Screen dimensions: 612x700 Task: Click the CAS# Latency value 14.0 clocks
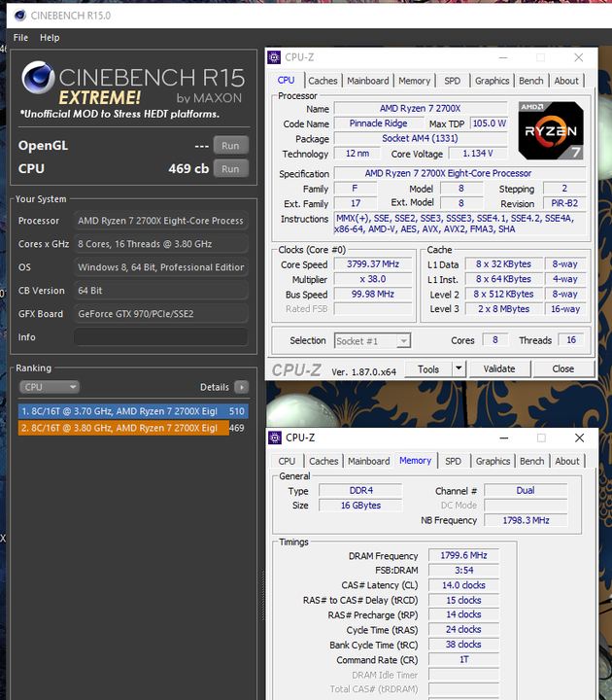(x=464, y=585)
